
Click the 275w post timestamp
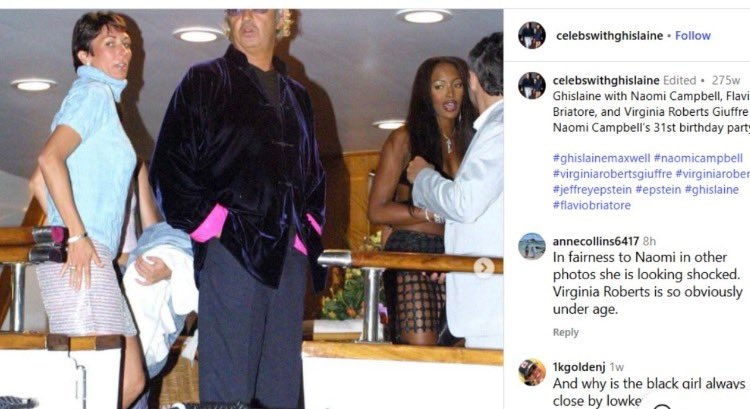point(726,80)
